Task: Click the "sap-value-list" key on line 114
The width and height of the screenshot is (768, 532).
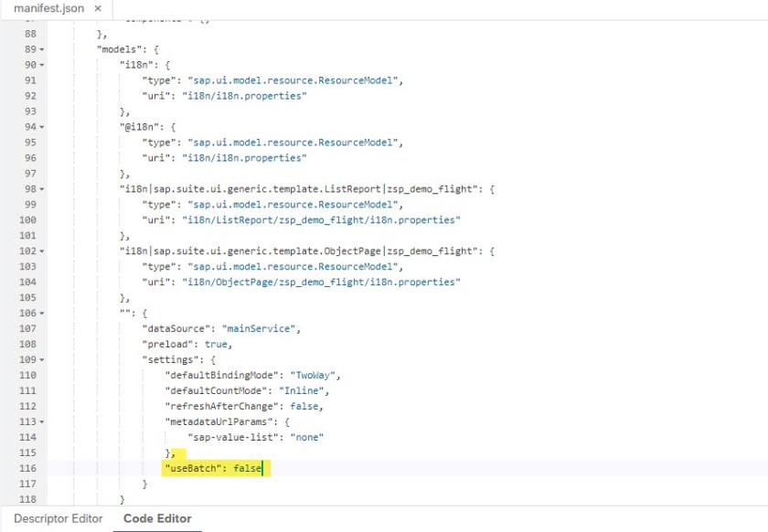Action: [232, 438]
